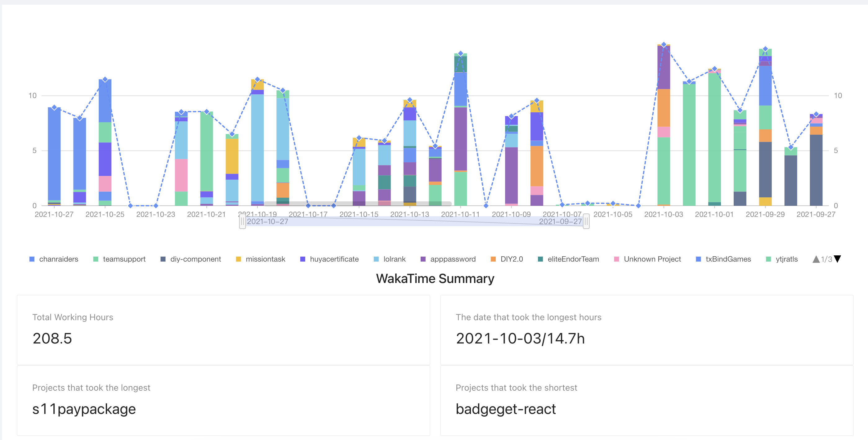Click the 2021-10-09 x-axis label

point(511,214)
